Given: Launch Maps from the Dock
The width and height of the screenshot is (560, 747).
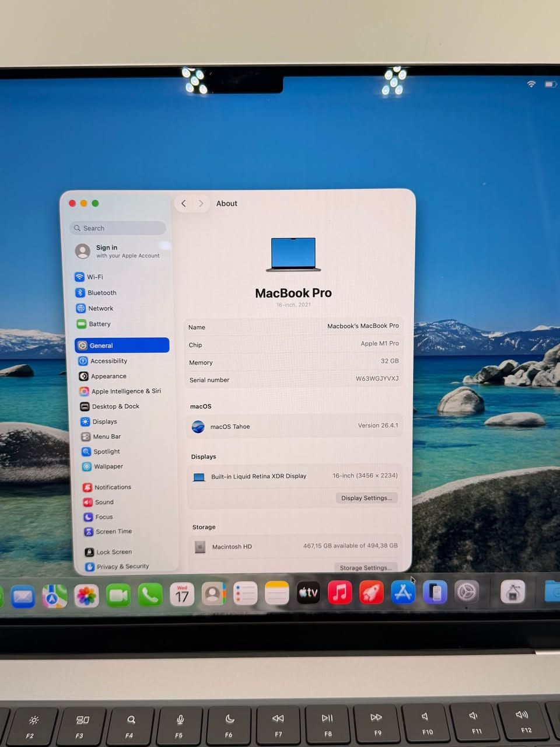Looking at the screenshot, I should coord(54,596).
